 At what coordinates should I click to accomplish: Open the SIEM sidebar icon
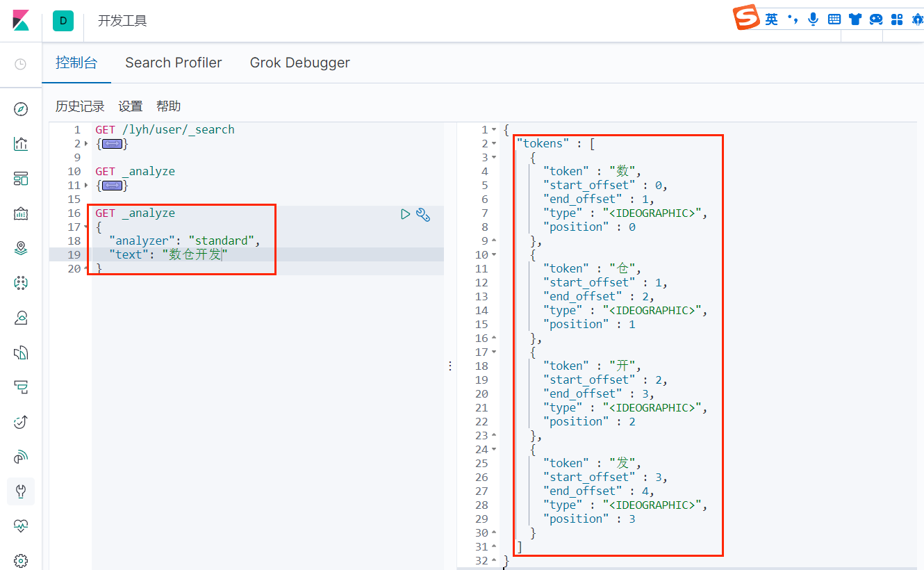pyautogui.click(x=21, y=457)
